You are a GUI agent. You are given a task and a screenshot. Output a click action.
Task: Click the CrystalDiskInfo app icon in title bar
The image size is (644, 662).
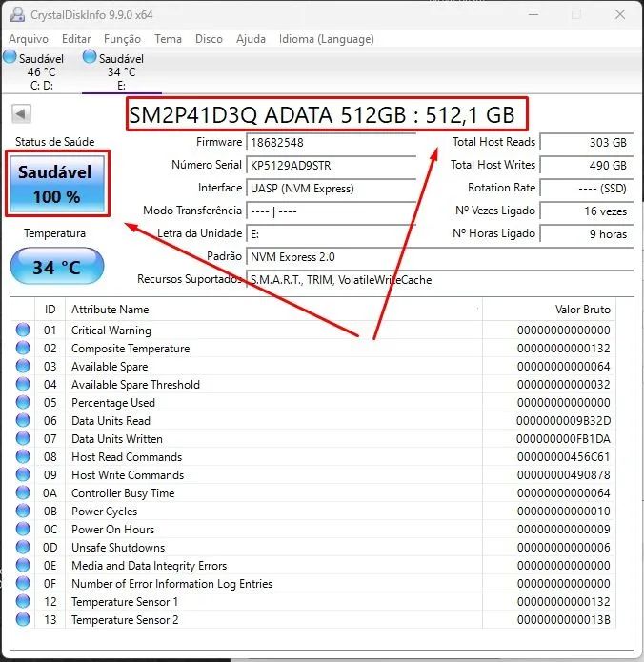coord(17,14)
